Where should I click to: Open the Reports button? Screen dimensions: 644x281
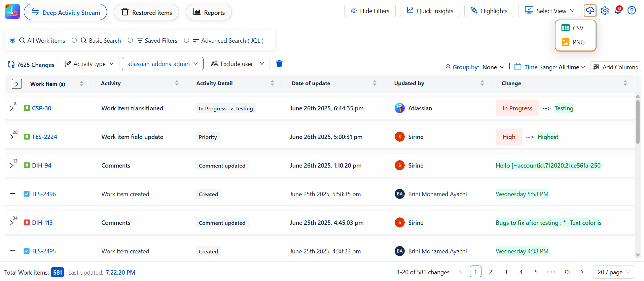click(x=209, y=12)
